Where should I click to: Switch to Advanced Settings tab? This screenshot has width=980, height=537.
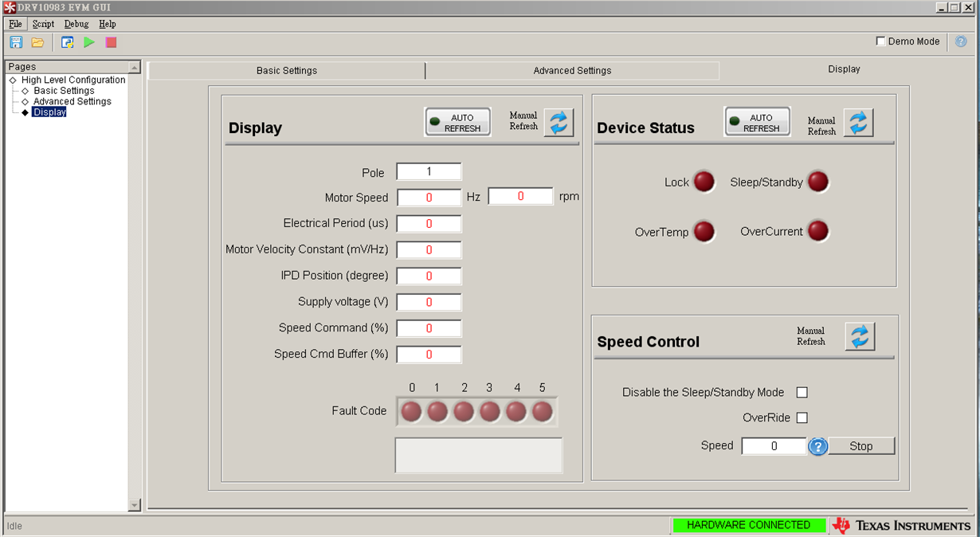(x=572, y=71)
